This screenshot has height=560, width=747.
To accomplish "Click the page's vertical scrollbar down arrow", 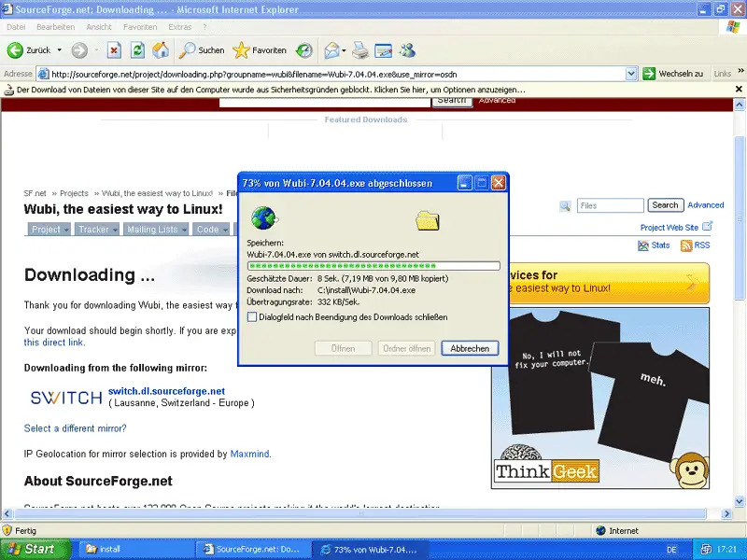I will [x=740, y=501].
